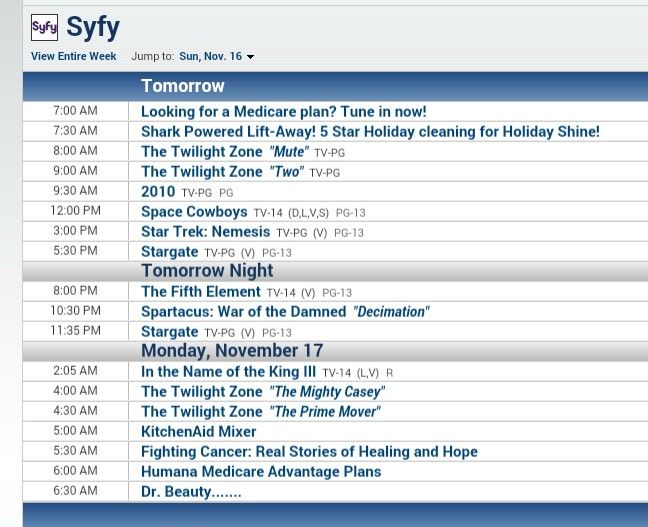Open The Twilight Zone "Two" episode
The image size is (648, 527).
[222, 172]
